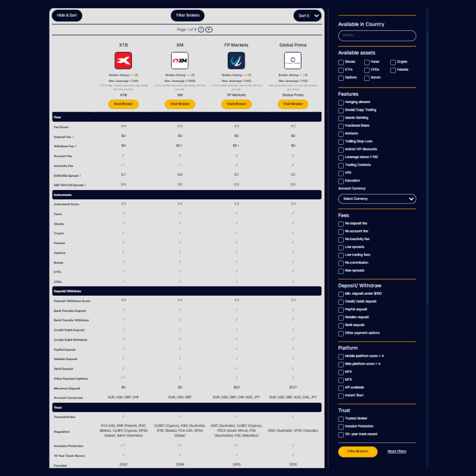The width and height of the screenshot is (476, 476).
Task: Check No deposit fee filter
Action: [341, 224]
